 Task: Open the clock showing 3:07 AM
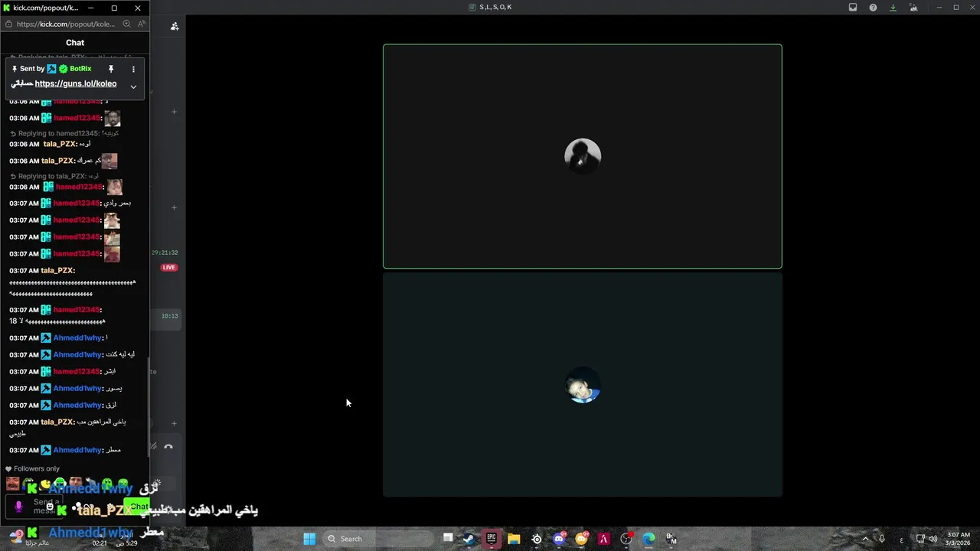959,539
